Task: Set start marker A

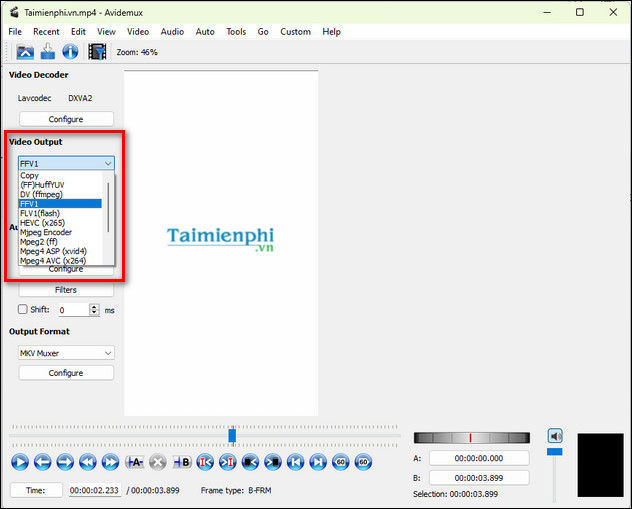Action: coord(135,462)
